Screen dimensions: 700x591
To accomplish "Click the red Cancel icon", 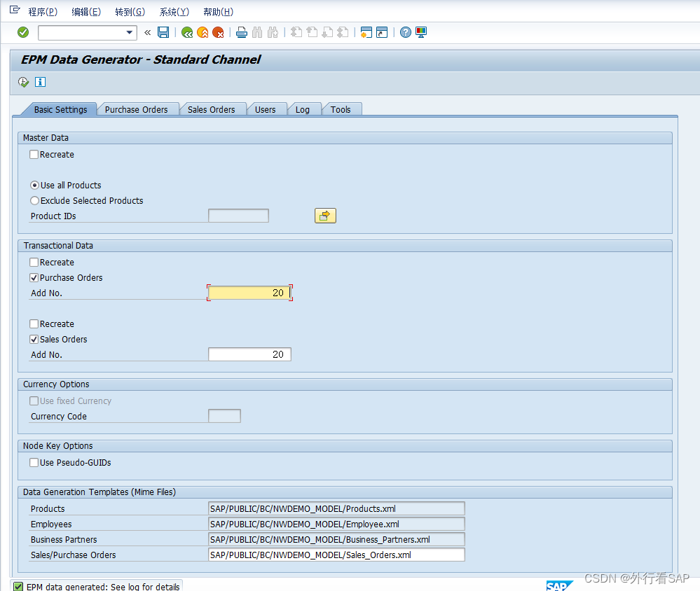I will tap(219, 32).
